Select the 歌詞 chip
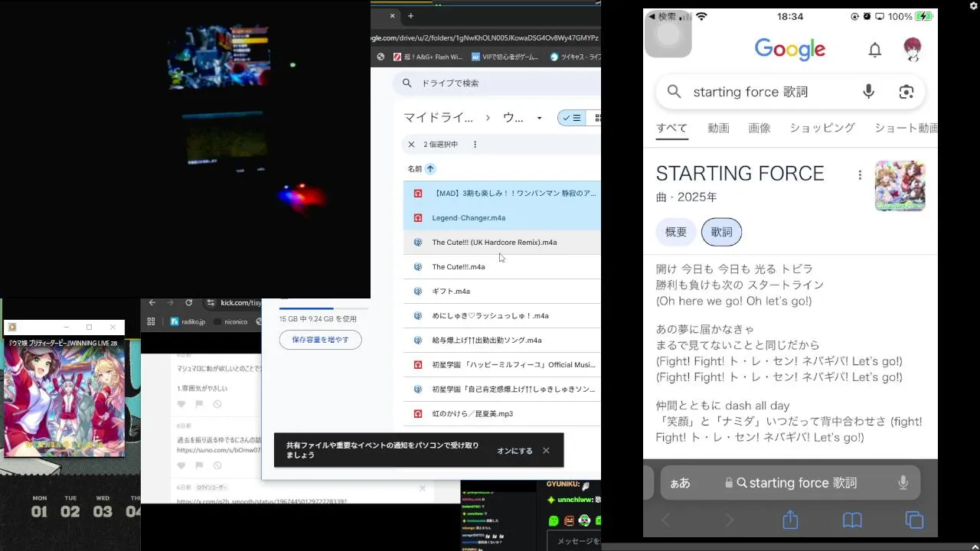Screen dimensions: 980x551 721,232
